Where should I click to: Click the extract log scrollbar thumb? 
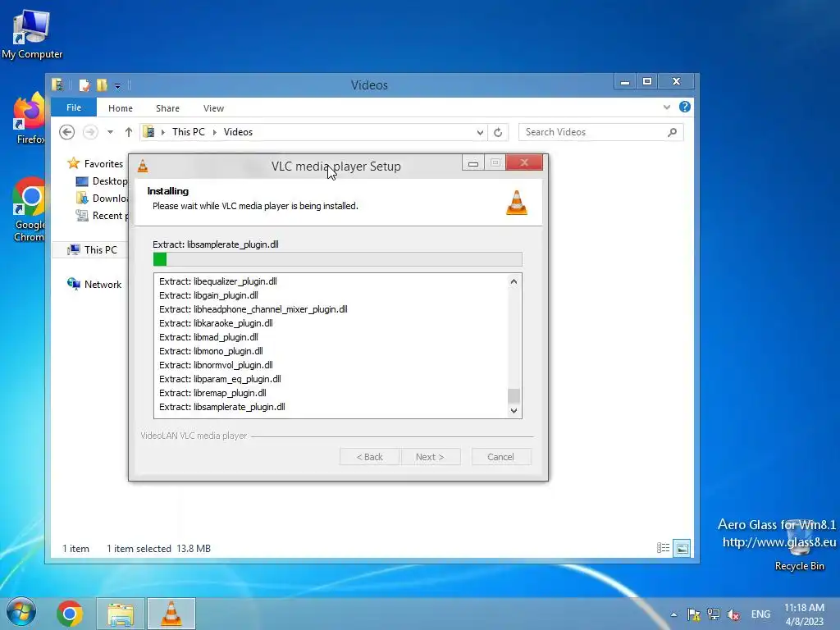point(514,395)
